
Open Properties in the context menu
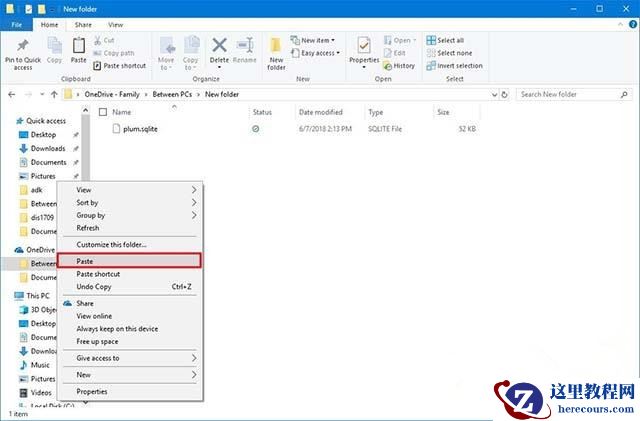(130, 392)
